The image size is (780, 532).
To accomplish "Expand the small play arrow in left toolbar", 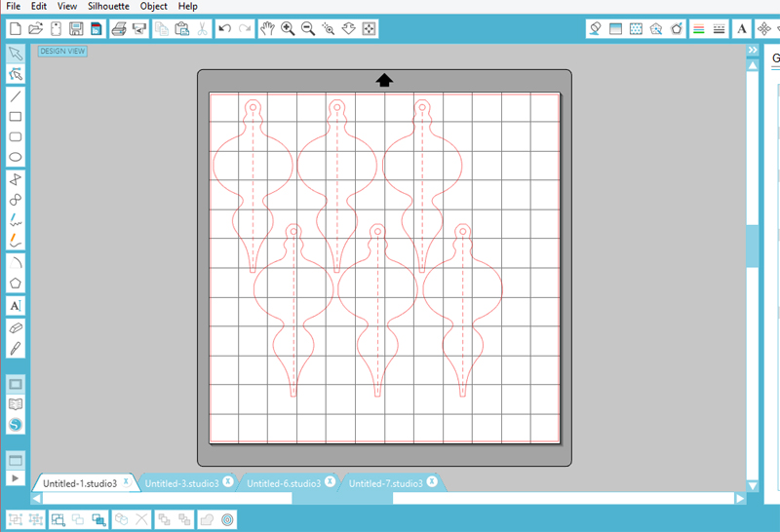I will click(x=16, y=478).
